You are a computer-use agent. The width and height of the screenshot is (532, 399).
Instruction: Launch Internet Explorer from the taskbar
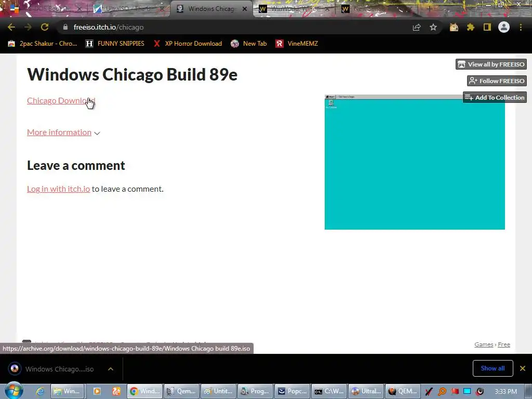[x=39, y=391]
